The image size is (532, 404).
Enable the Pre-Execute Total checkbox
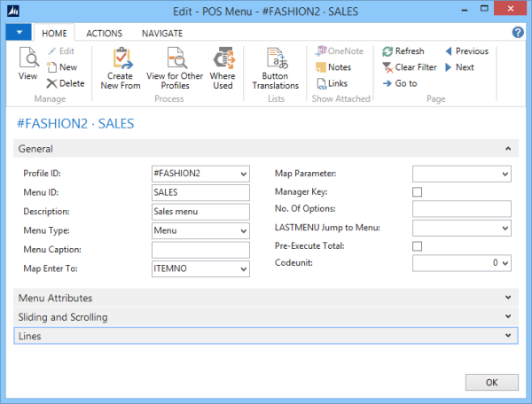point(418,245)
